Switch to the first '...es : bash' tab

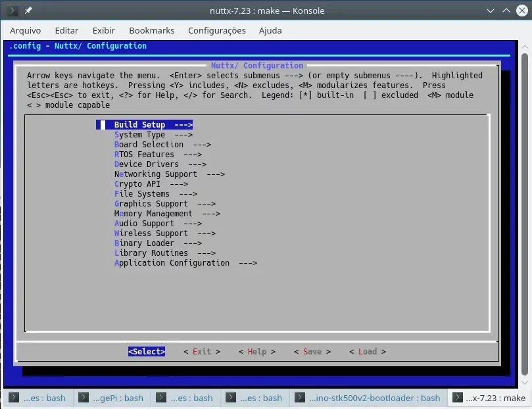point(37,398)
